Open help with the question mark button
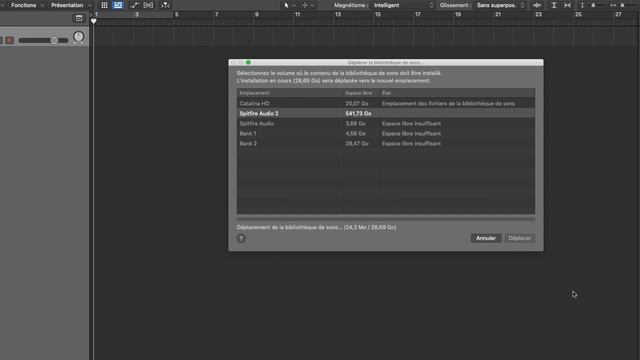This screenshot has height=360, width=640. pos(241,238)
